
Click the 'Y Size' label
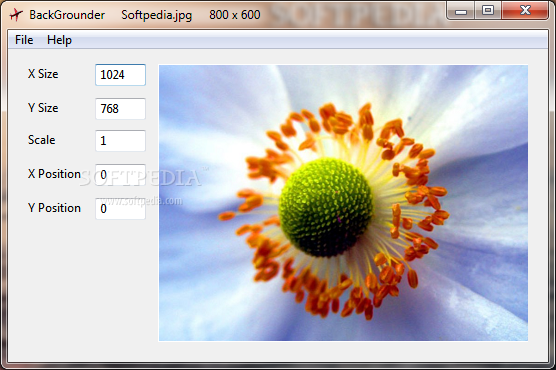[43, 108]
